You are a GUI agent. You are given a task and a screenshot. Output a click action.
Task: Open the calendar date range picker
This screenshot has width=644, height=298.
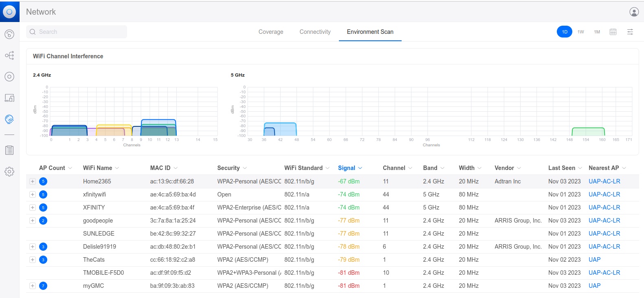pos(613,32)
